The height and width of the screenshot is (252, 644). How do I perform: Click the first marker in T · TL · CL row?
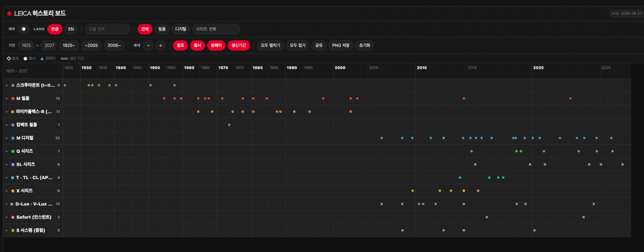460,177
